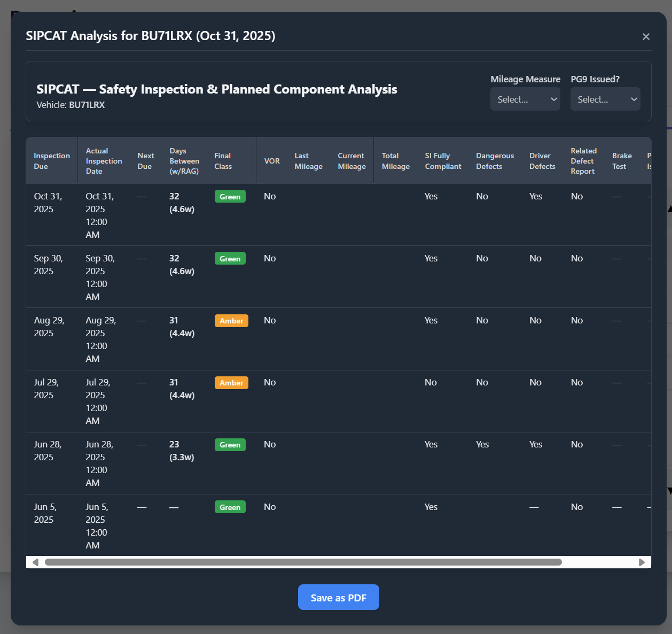Viewport: 672px width, 634px height.
Task: Click Amber badge in Jul 29 row
Action: click(231, 383)
